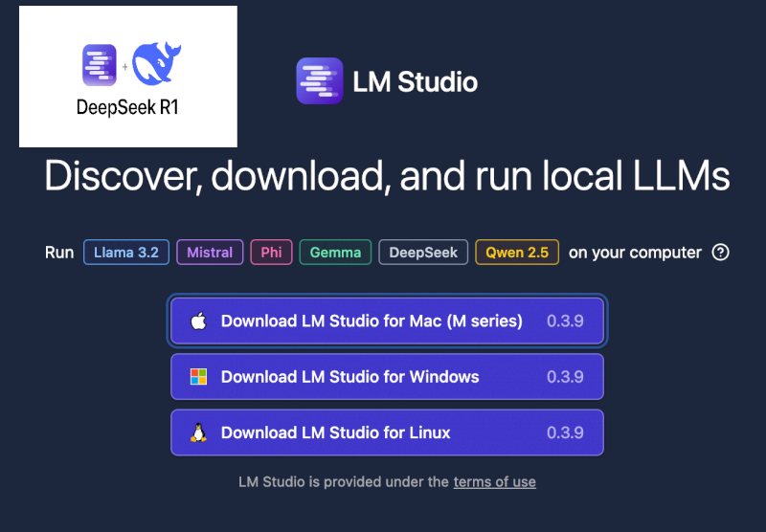Select the DeepSeek model tag
This screenshot has height=532, width=766.
click(423, 253)
